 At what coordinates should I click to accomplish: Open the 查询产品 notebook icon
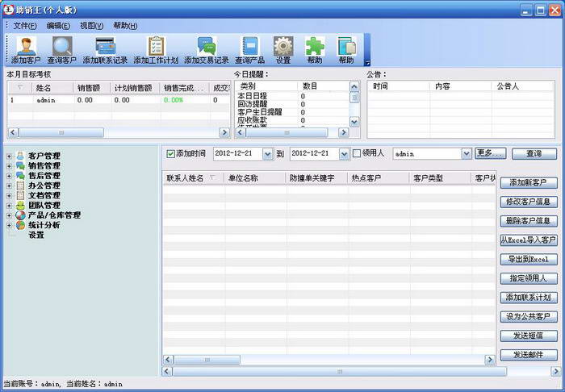tap(249, 46)
